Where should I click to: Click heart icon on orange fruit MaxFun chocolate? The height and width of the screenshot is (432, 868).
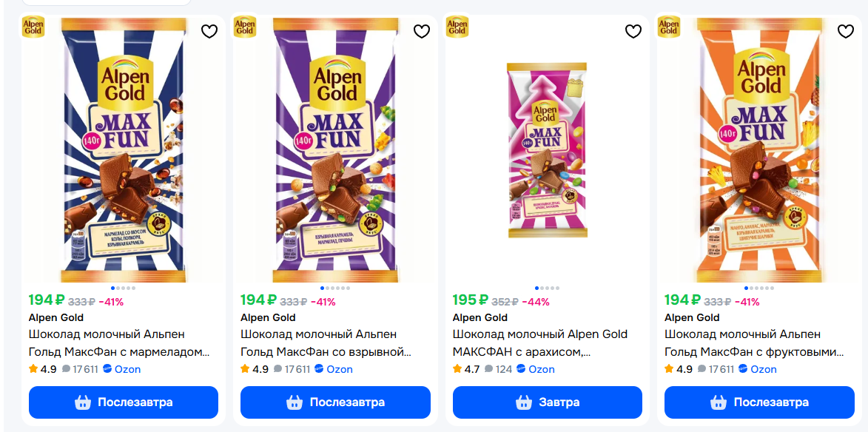coord(845,32)
